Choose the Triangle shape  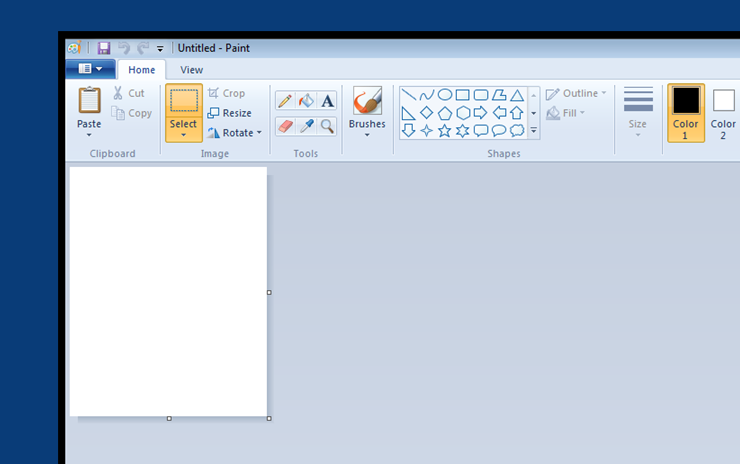[x=517, y=95]
